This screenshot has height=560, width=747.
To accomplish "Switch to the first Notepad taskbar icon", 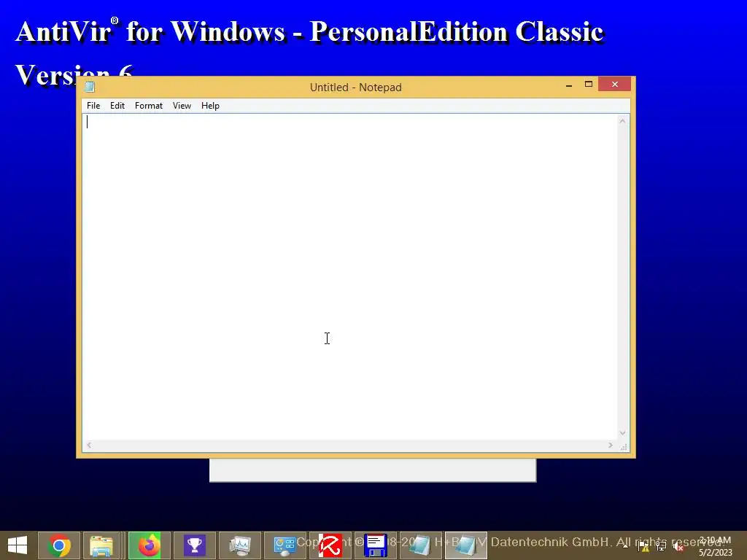I will (x=421, y=545).
